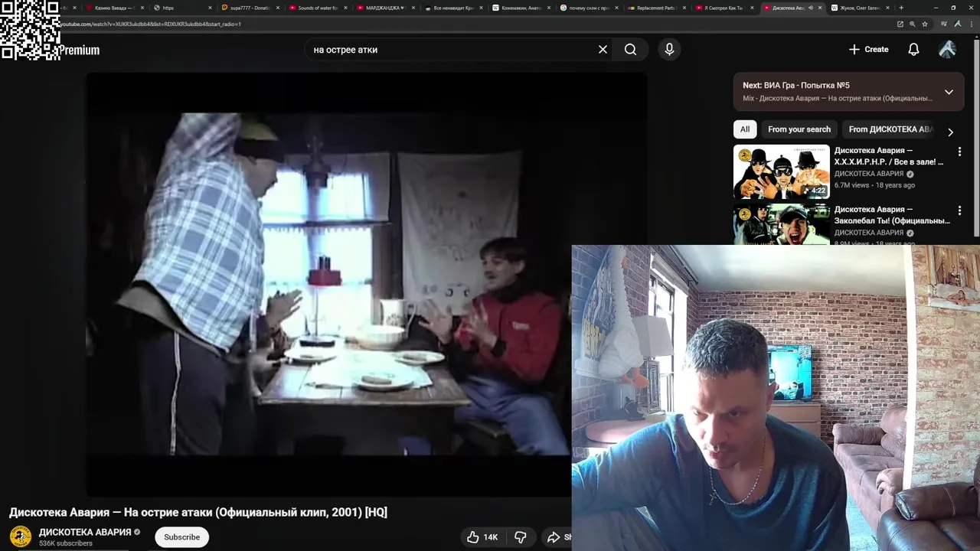Click the 'Заколебал Ты! (Официальный' video title
The width and height of the screenshot is (980, 551).
892,215
